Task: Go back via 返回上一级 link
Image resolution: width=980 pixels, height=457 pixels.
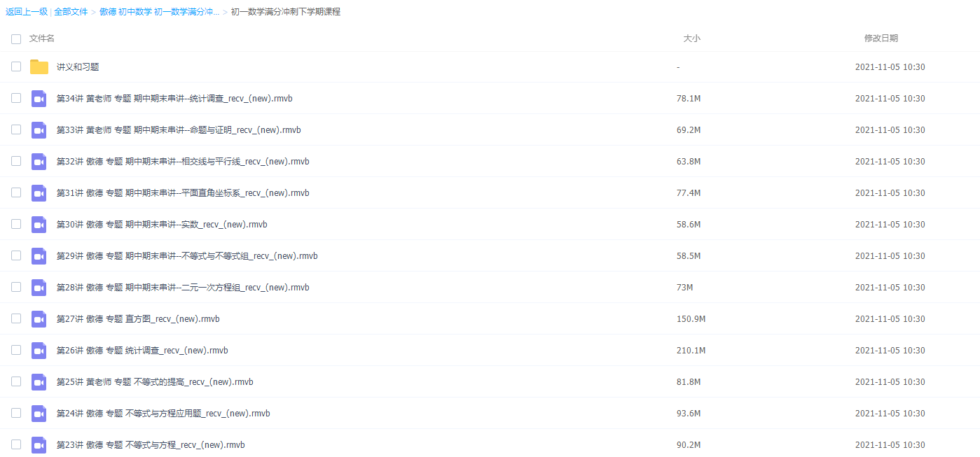Action: point(27,12)
